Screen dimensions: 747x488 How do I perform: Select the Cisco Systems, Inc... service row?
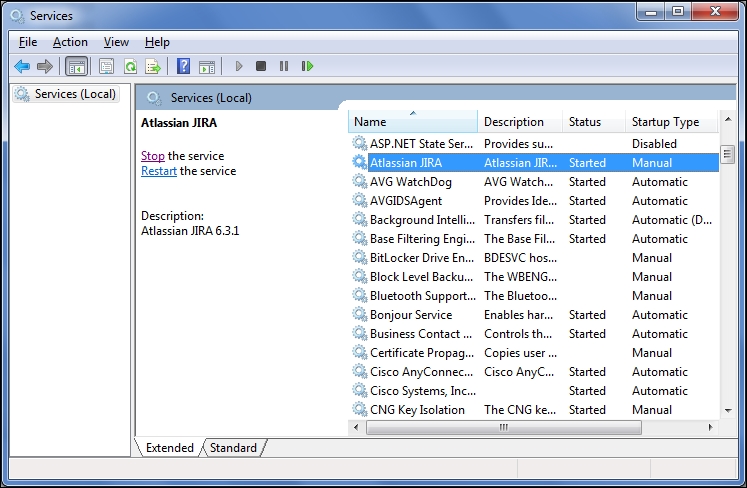coord(534,391)
